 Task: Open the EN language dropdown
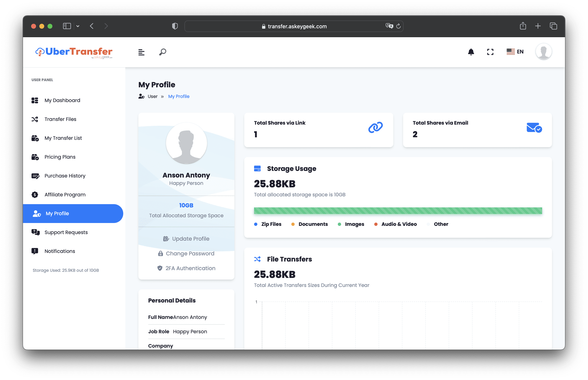click(515, 52)
